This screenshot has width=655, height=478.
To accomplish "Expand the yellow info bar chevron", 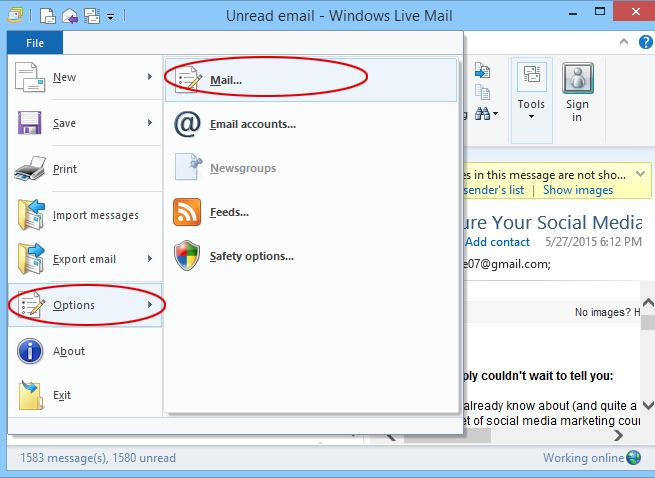I will coord(640,174).
